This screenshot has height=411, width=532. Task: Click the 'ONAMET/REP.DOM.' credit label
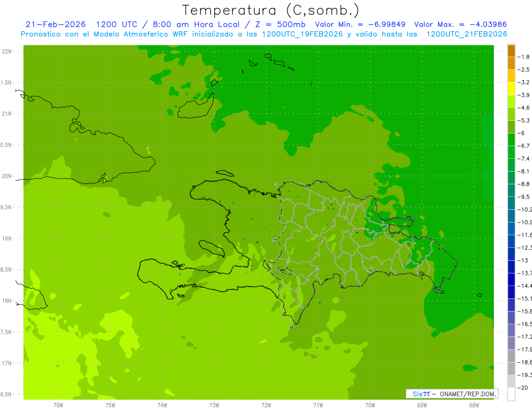(x=468, y=394)
